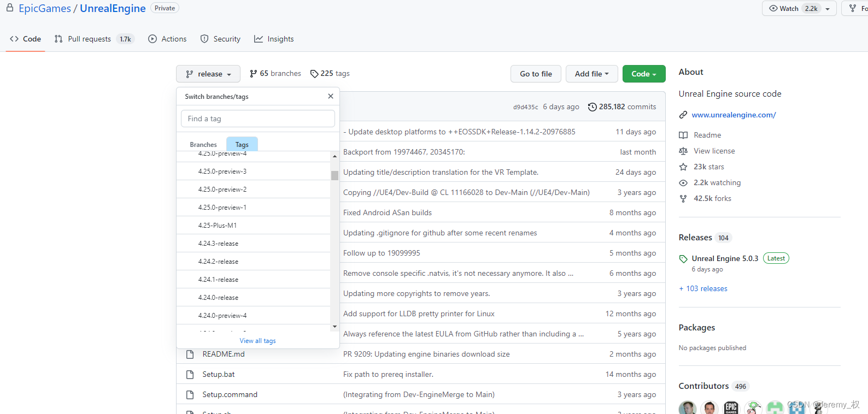Open the Pull requests tab
This screenshot has width=868, height=414.
click(95, 39)
